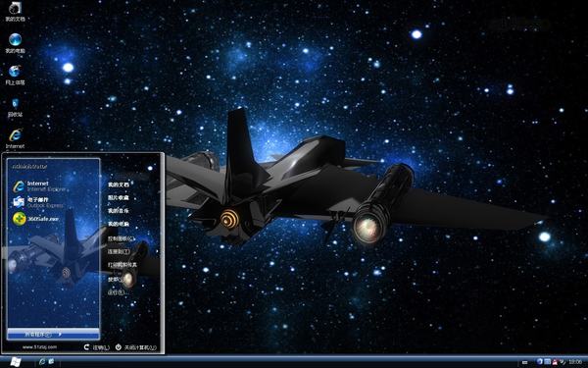Click the blue round system tray icon

pos(540,361)
